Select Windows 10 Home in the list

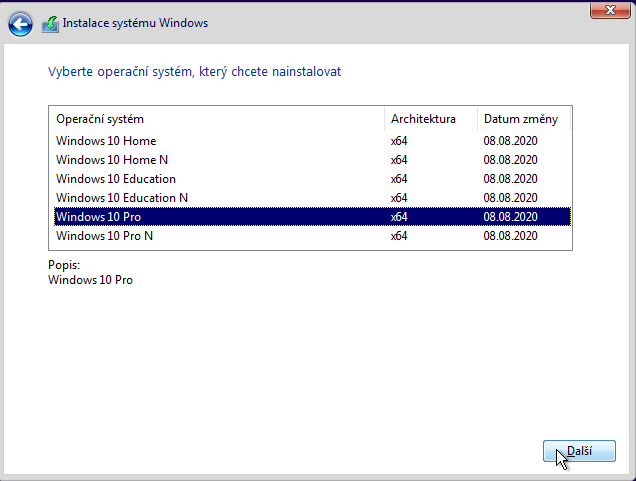tap(106, 141)
